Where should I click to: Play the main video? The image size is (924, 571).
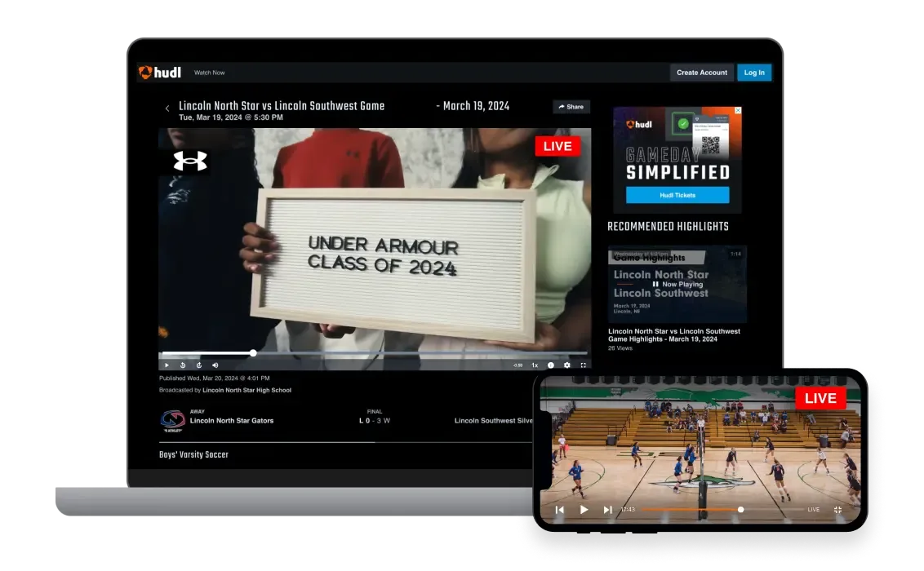tap(167, 365)
